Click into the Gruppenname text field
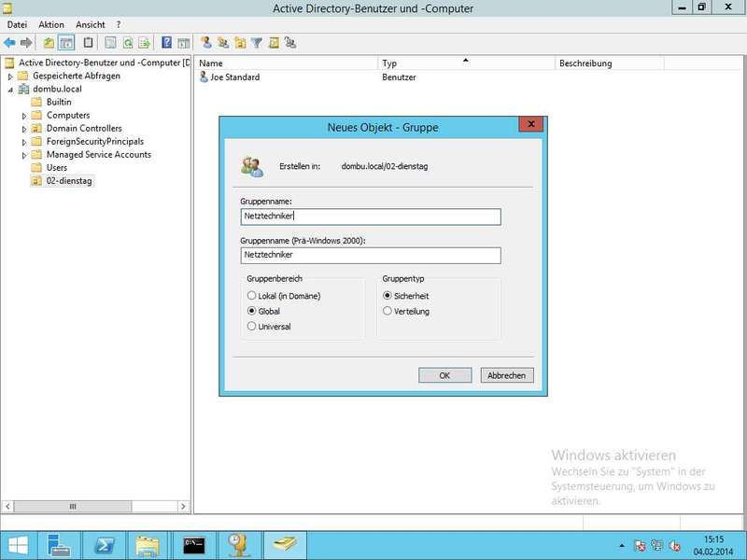747x560 pixels. [370, 217]
